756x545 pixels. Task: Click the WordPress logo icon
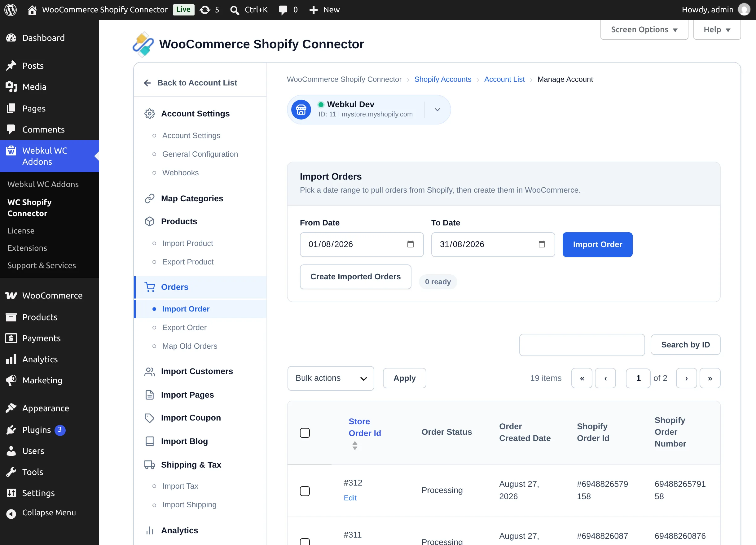tap(11, 10)
